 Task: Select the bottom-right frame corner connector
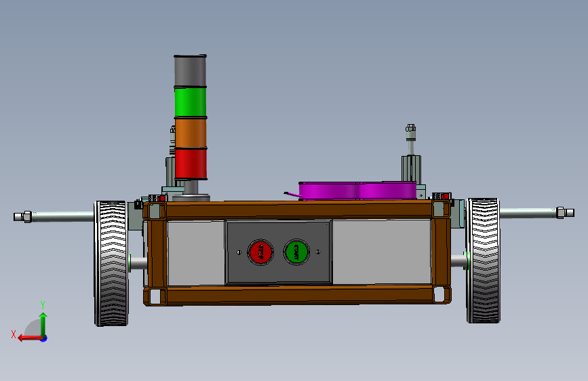point(442,294)
